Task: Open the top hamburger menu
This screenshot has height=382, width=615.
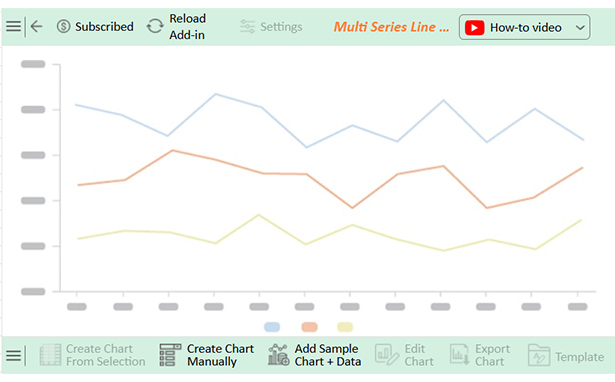Action: click(13, 26)
